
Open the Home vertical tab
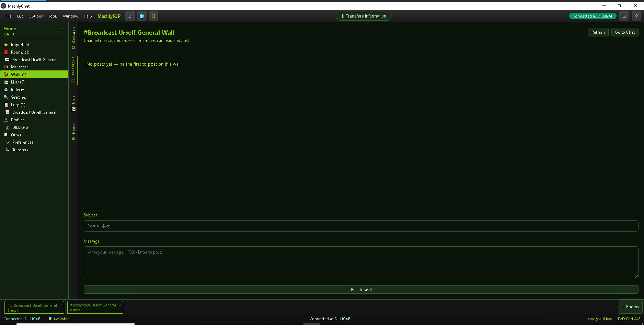(73, 132)
